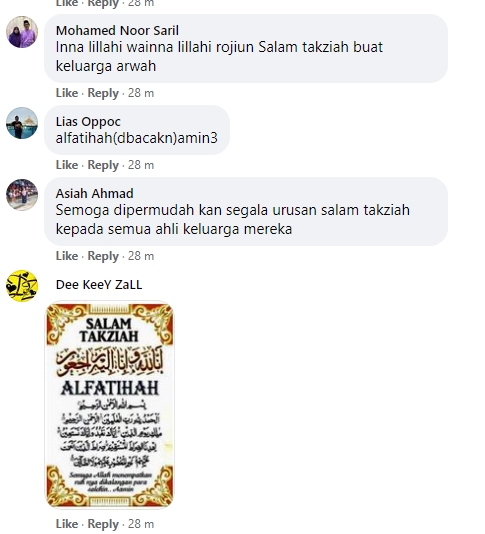Reply to Dee KeeY ZaLL's image comment

coord(103,524)
